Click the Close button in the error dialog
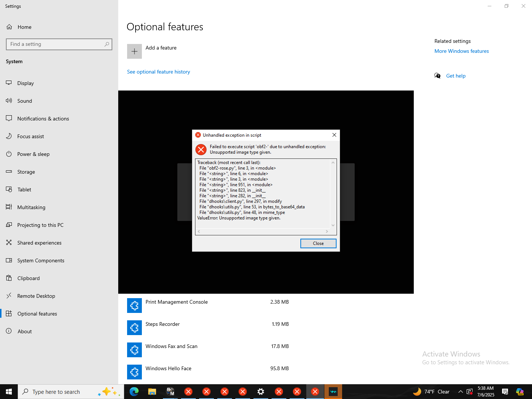The width and height of the screenshot is (532, 399). pyautogui.click(x=318, y=243)
